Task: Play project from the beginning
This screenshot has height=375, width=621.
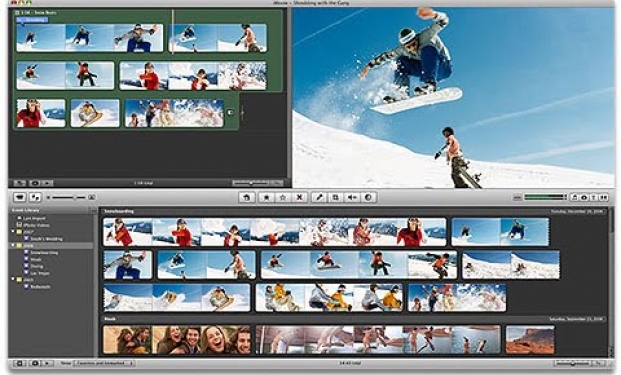Action: click(48, 183)
